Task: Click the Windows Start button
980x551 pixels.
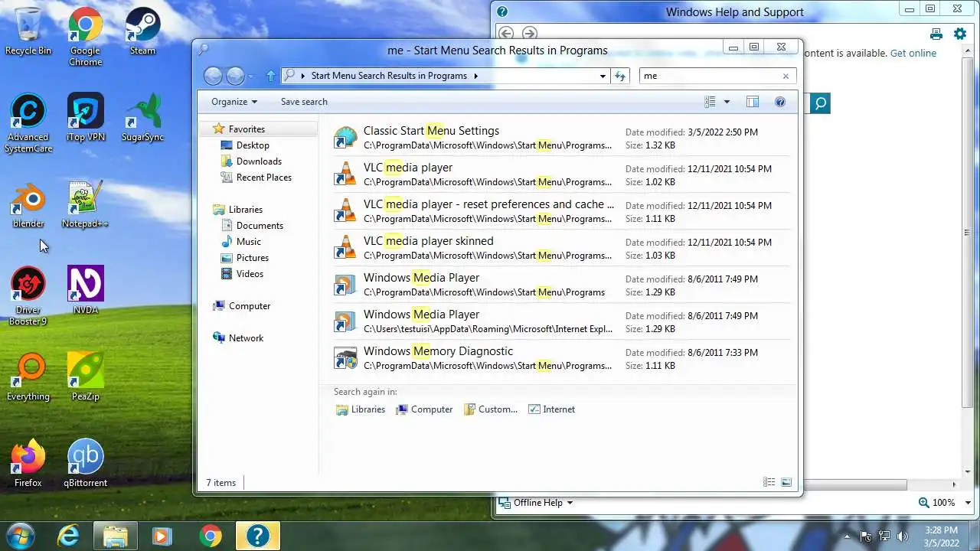Action: [x=21, y=536]
